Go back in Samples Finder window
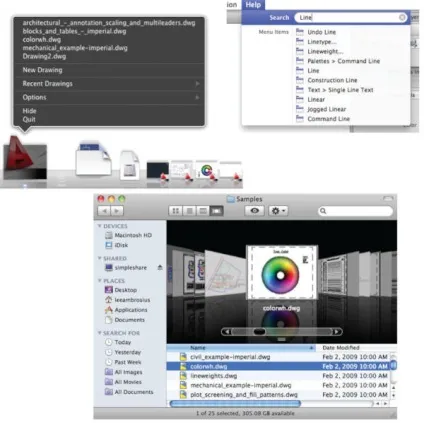 (x=104, y=211)
